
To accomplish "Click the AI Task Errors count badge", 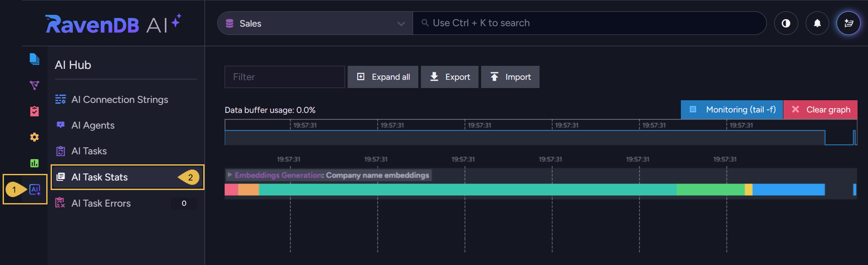I will click(x=184, y=203).
